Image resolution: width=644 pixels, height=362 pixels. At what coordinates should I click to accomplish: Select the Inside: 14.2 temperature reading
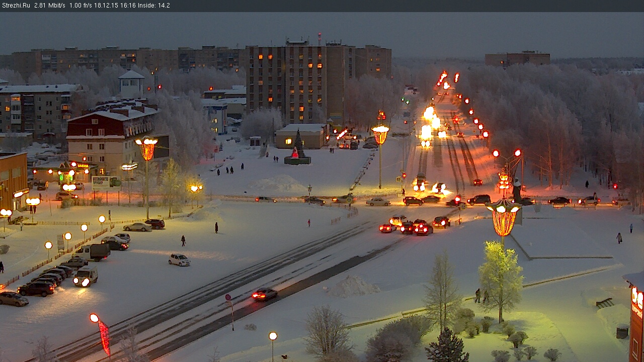(153, 6)
